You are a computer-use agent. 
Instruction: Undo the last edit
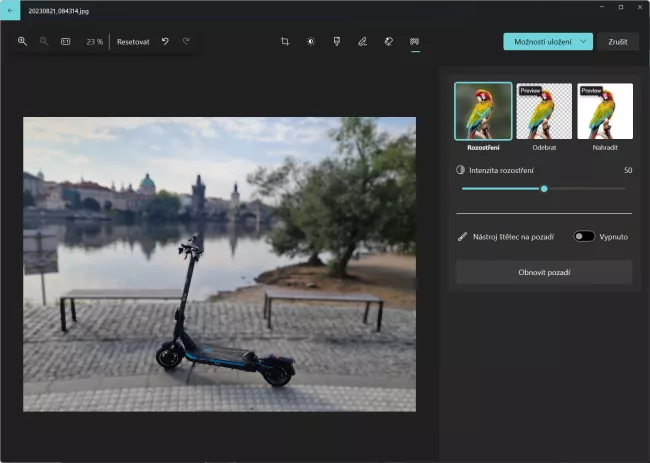pyautogui.click(x=165, y=42)
